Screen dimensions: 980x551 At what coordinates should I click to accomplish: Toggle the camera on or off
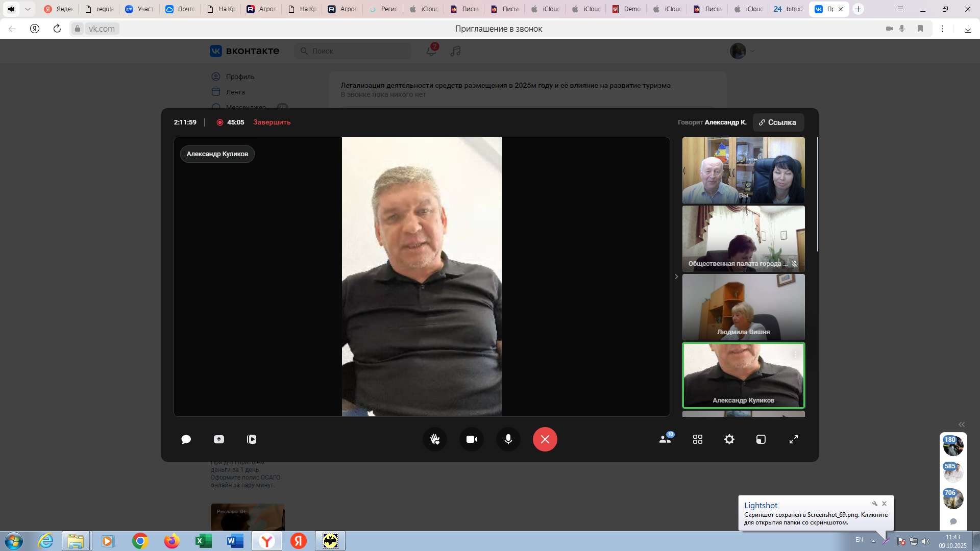472,439
